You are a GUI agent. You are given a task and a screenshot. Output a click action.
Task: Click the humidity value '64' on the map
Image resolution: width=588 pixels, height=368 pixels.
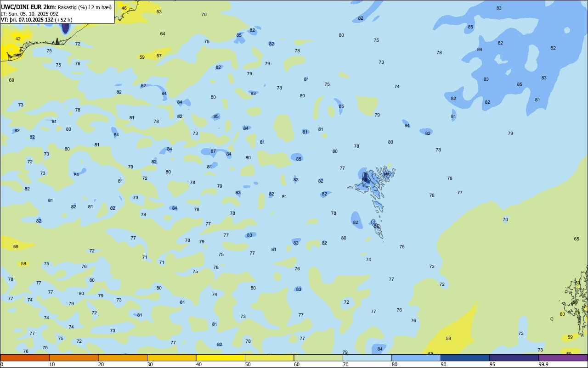pyautogui.click(x=163, y=34)
